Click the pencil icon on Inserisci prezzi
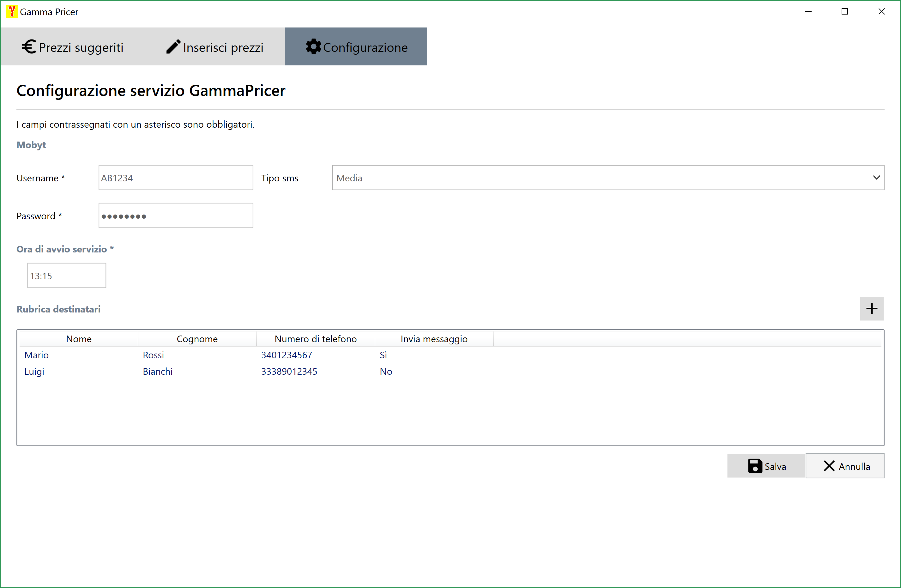This screenshot has height=588, width=901. click(173, 47)
